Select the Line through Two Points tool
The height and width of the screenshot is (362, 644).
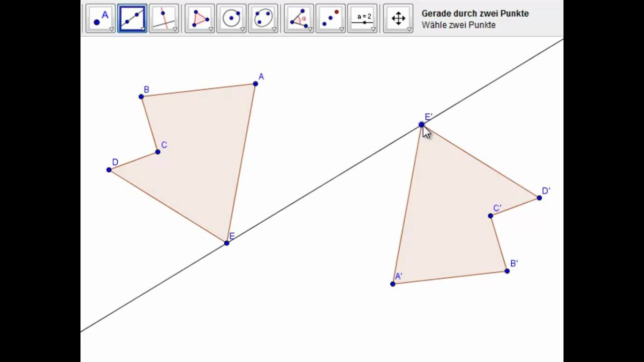pos(132,19)
